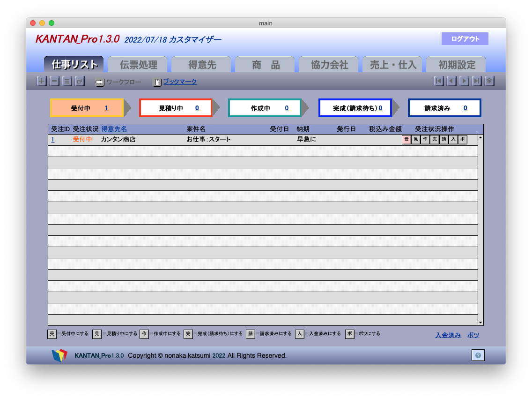532x399 pixels.
Task: Click delivery cell 早急に
Action: click(x=306, y=140)
